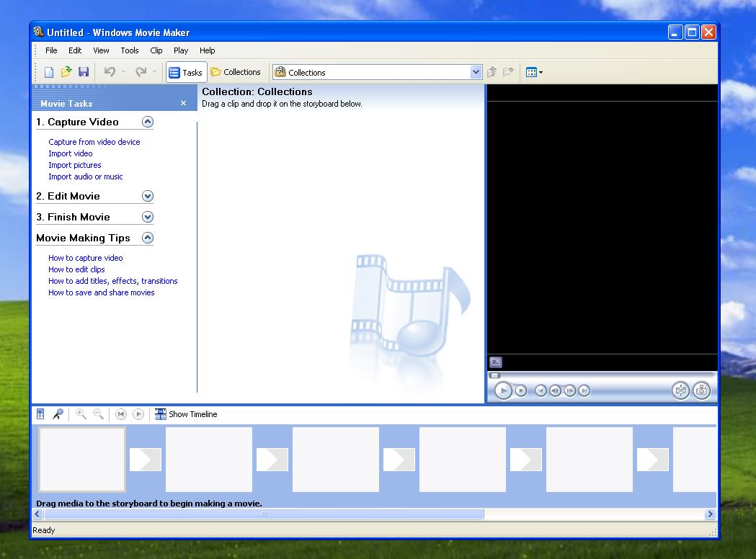
Task: Expand the Edit Movie section
Action: [x=148, y=196]
